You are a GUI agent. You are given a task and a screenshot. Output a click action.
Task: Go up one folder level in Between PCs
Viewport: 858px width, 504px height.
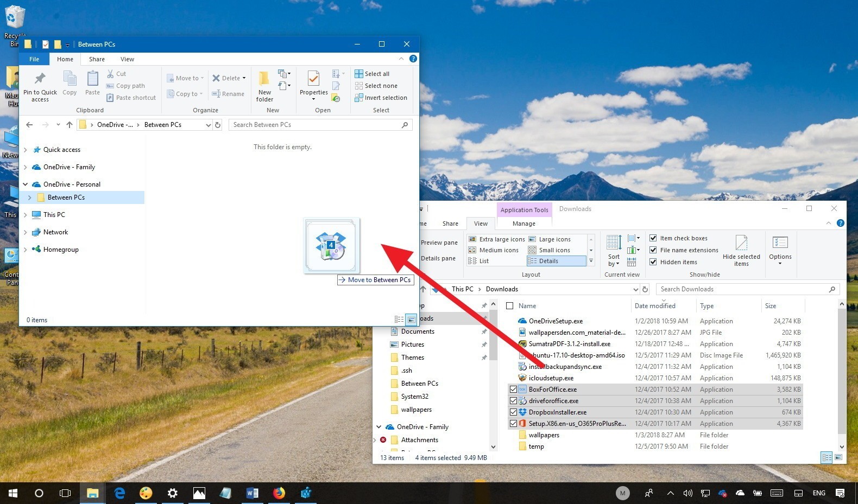[x=70, y=125]
